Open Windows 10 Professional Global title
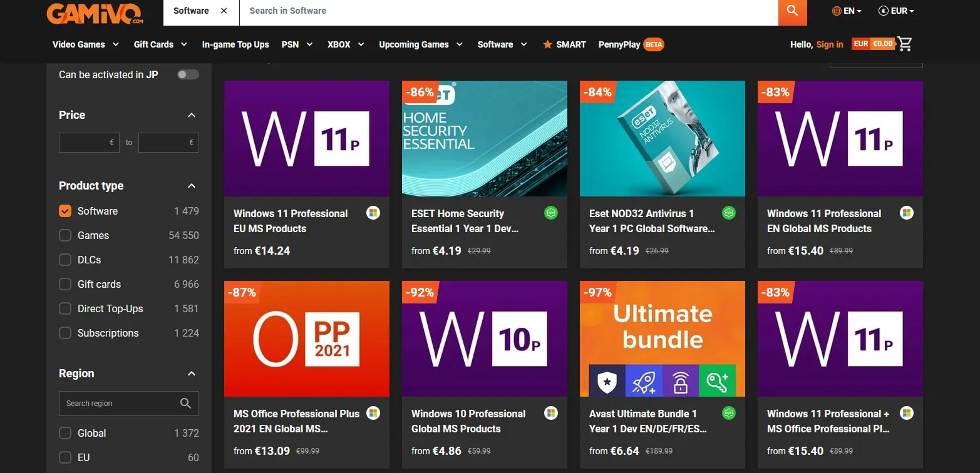Screen dimensions: 980x473 pos(468,421)
